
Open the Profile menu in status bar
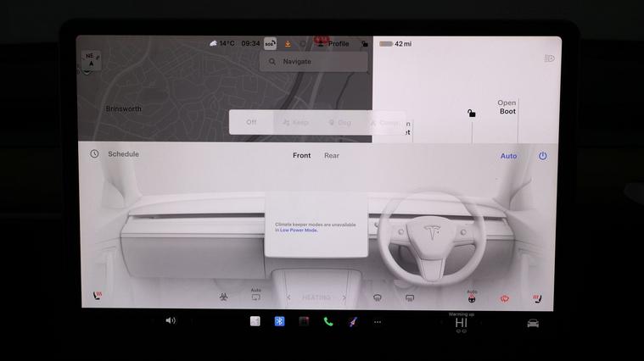333,43
